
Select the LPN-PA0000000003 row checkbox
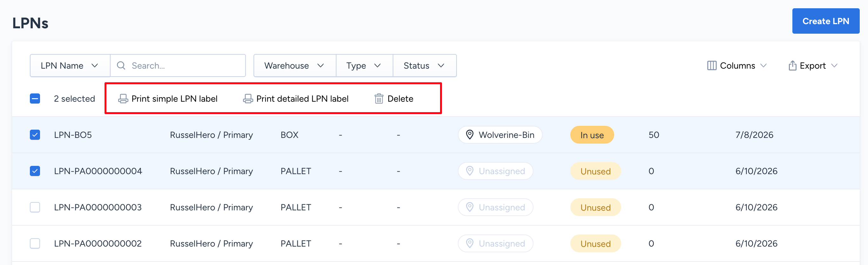(x=35, y=207)
